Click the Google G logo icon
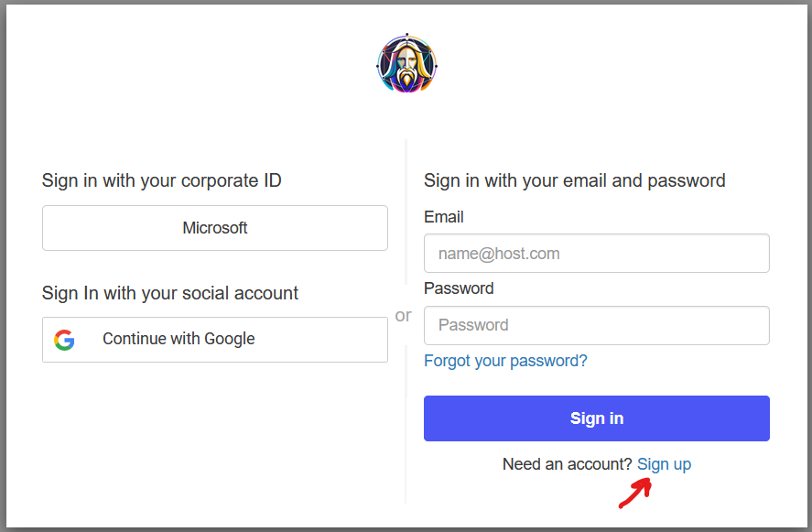 64,340
